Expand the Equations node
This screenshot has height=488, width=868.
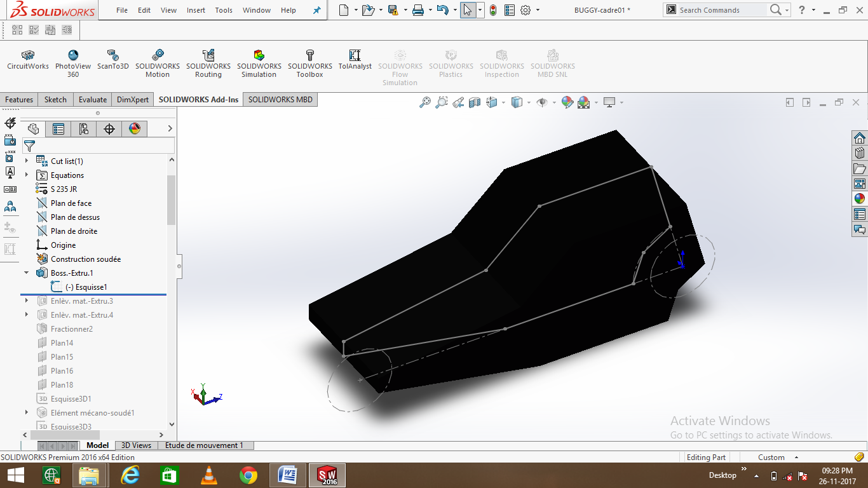[25, 175]
